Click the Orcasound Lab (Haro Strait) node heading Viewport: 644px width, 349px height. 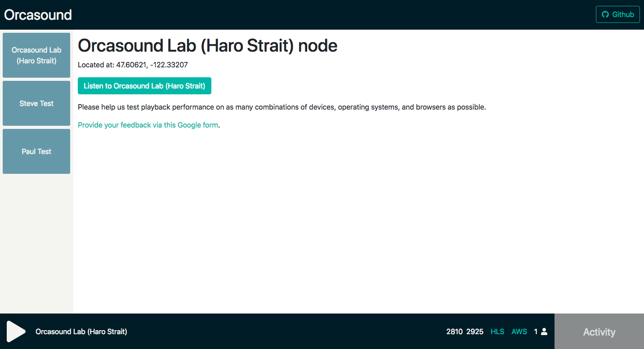(x=207, y=45)
